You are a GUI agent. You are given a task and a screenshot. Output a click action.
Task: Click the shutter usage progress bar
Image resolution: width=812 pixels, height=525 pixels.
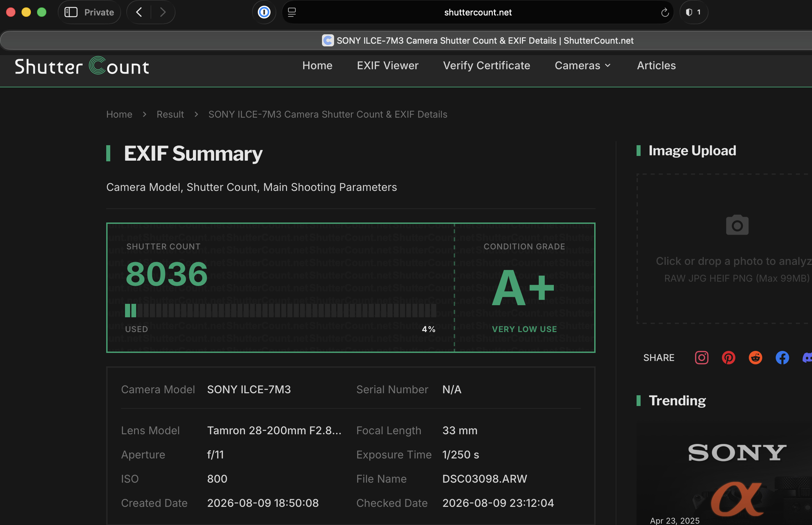point(281,311)
